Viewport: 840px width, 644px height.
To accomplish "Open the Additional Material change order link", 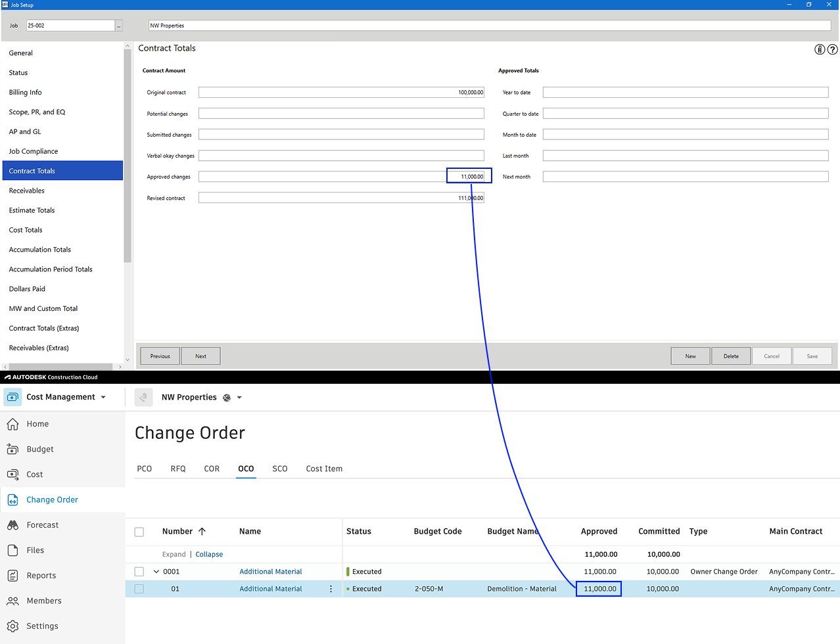I will pyautogui.click(x=270, y=571).
